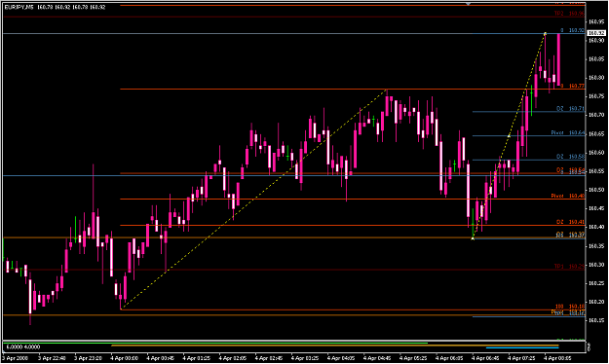
Task: Click the 4 Apr 04:05 time label
Action: [x=341, y=358]
